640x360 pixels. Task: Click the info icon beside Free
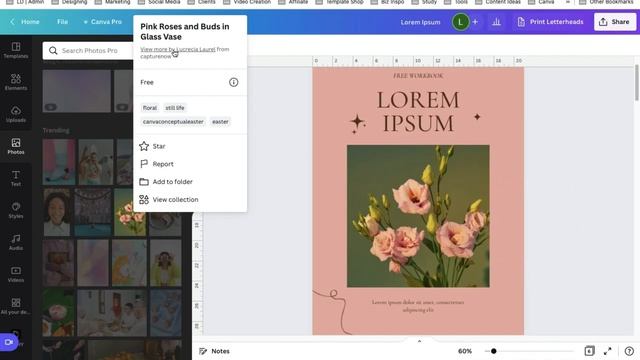tap(233, 82)
